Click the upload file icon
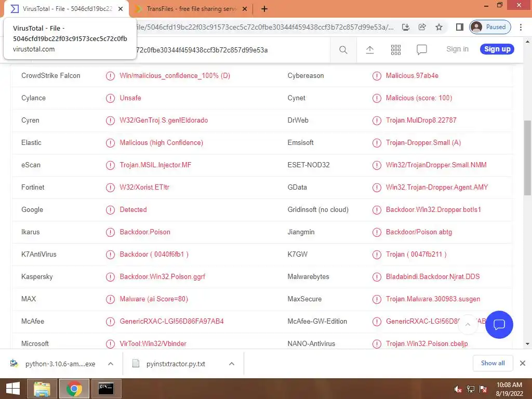Viewport: 532px width, 399px height. [370, 50]
